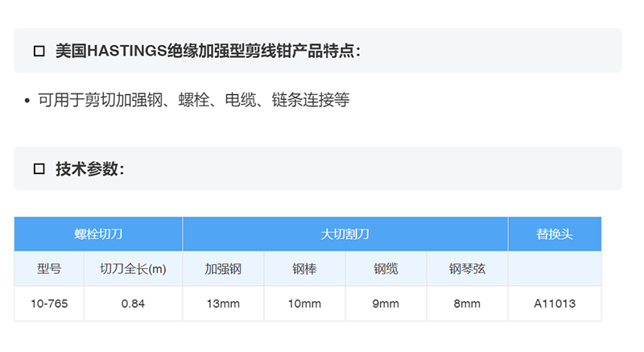
Task: Select the 8mm value cell
Action: point(467,304)
